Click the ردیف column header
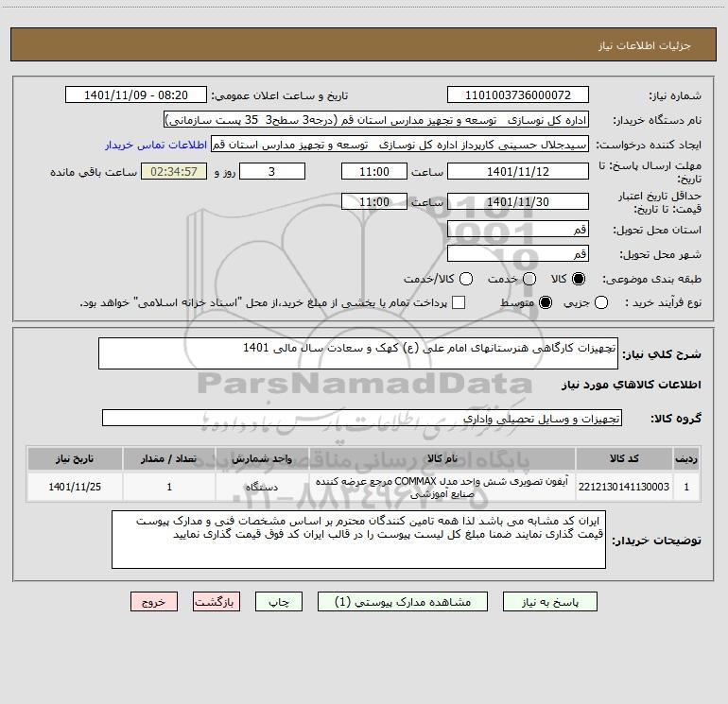Image resolution: width=728 pixels, height=704 pixels. (x=686, y=458)
